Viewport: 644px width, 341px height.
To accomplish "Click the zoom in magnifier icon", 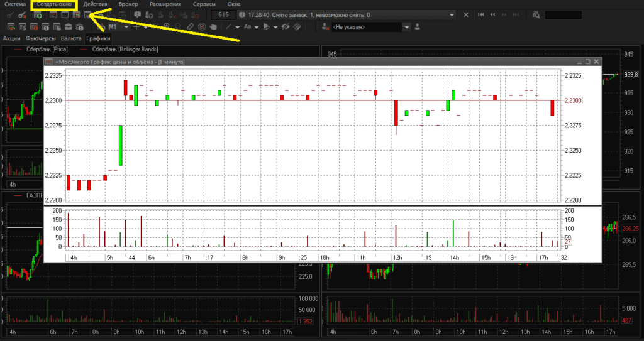I will 167,27.
